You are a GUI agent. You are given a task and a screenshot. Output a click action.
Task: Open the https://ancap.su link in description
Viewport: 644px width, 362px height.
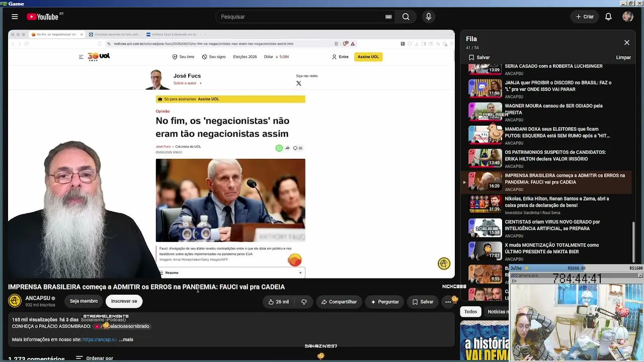tap(100, 339)
